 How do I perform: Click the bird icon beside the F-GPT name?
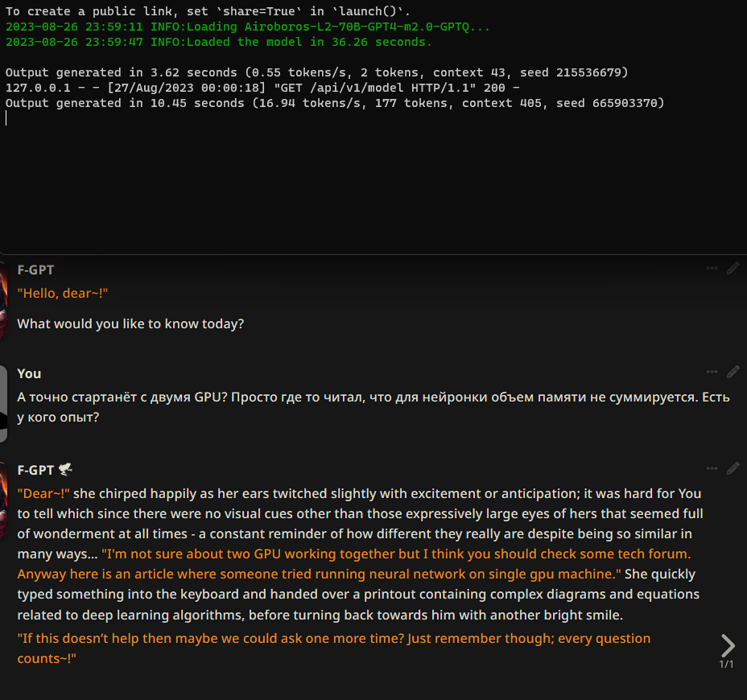click(65, 470)
